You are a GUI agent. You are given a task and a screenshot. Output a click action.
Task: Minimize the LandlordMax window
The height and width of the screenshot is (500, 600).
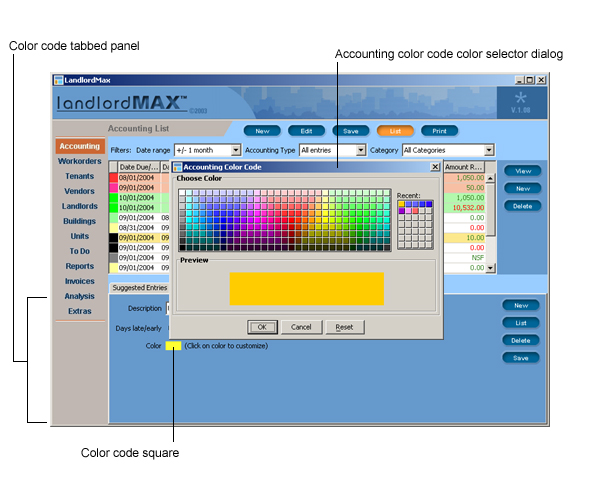519,80
